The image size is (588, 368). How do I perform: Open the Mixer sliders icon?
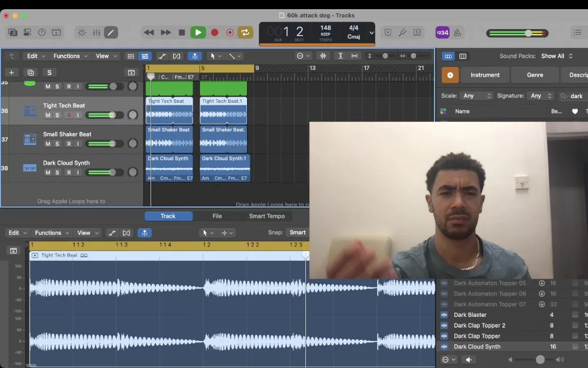click(x=96, y=32)
